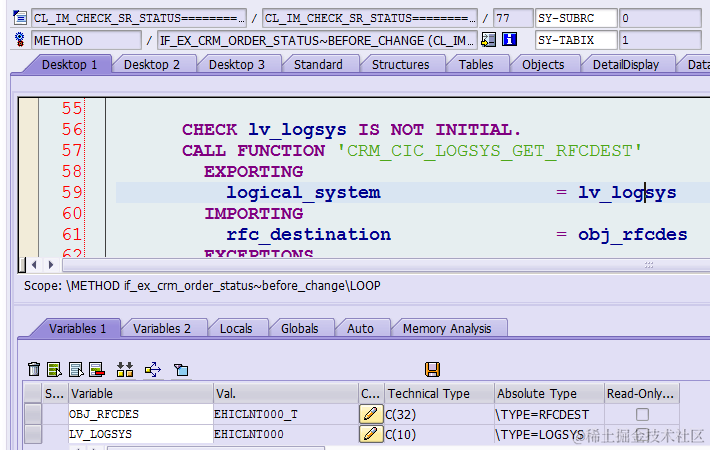Open the DetailDisplay tab
710x450 pixels.
(626, 64)
